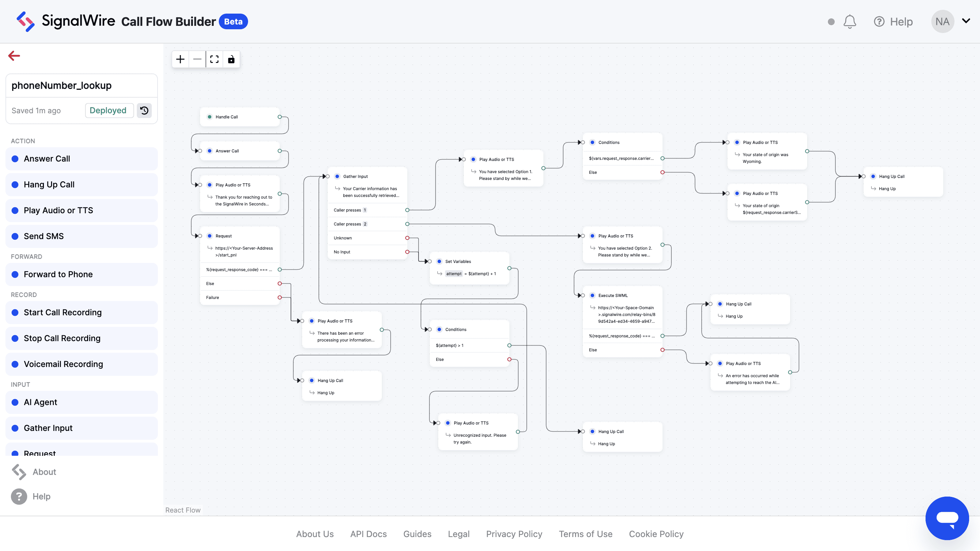Select the 'An error has occurred' audio node
The width and height of the screenshot is (980, 551).
pyautogui.click(x=750, y=372)
